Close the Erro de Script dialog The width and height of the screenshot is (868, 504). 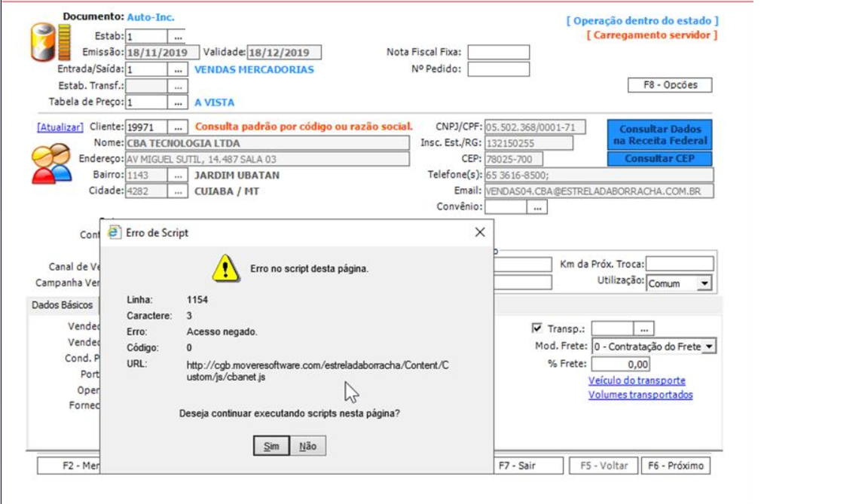coord(480,232)
